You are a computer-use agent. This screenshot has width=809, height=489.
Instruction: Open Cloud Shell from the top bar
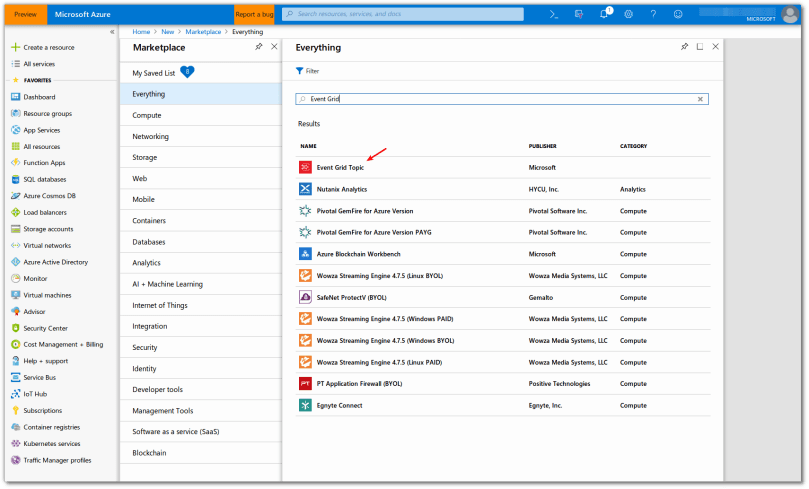553,14
